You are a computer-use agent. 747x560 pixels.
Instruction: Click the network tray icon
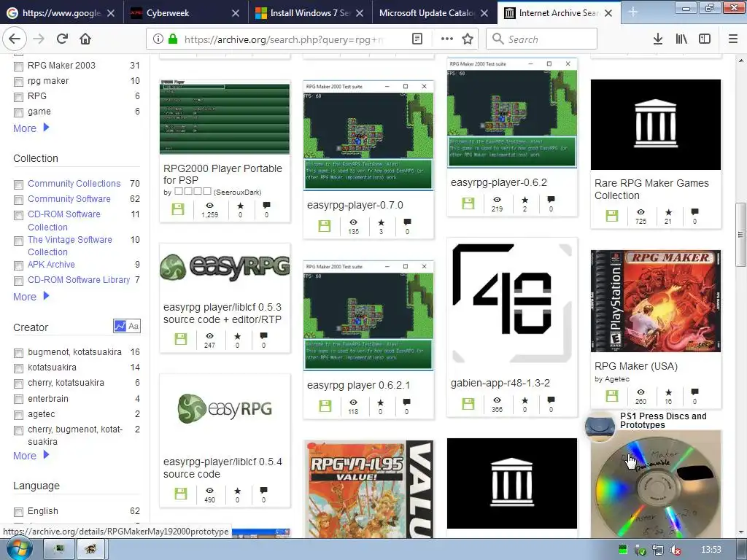658,550
